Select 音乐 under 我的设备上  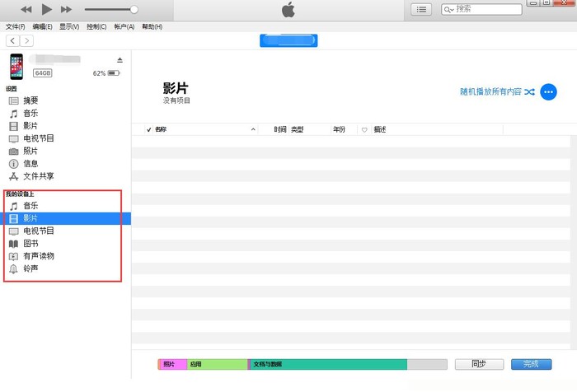click(x=66, y=206)
